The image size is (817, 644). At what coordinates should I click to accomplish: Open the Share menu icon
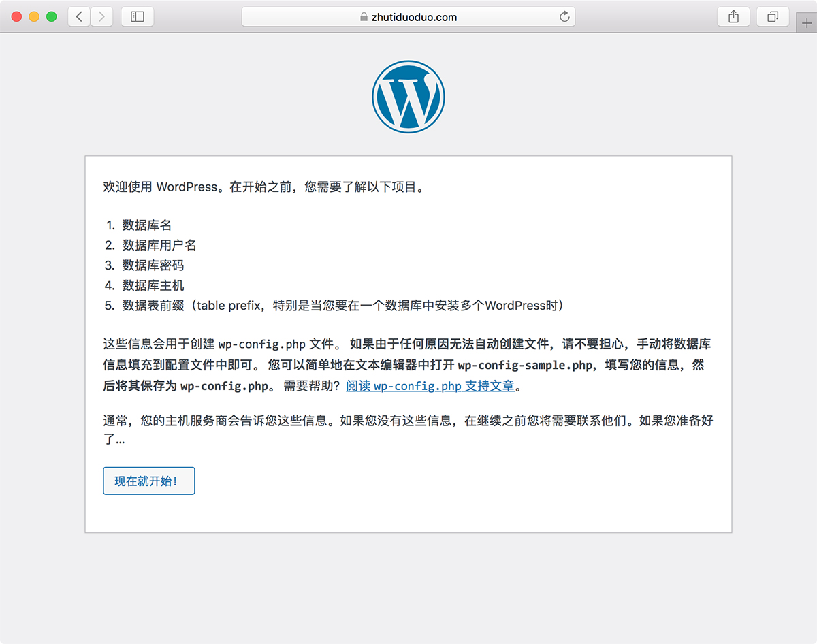733,17
